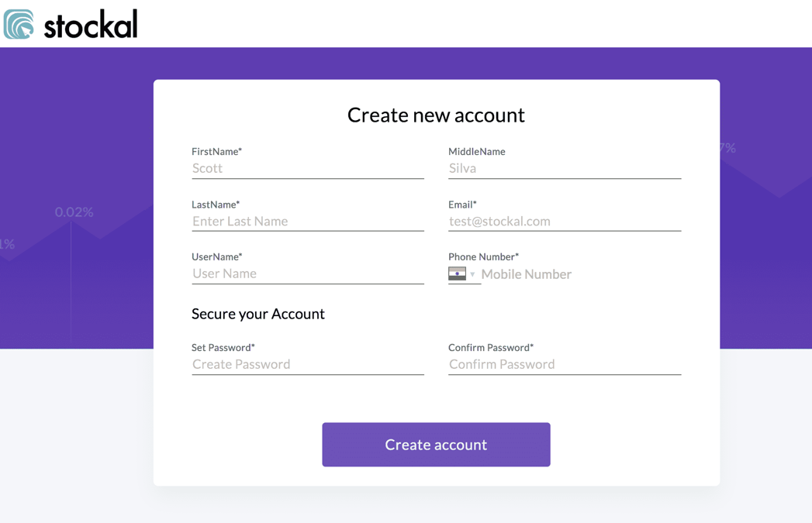Image resolution: width=812 pixels, height=523 pixels.
Task: Click the Stockal swirl logo icon
Action: (19, 24)
